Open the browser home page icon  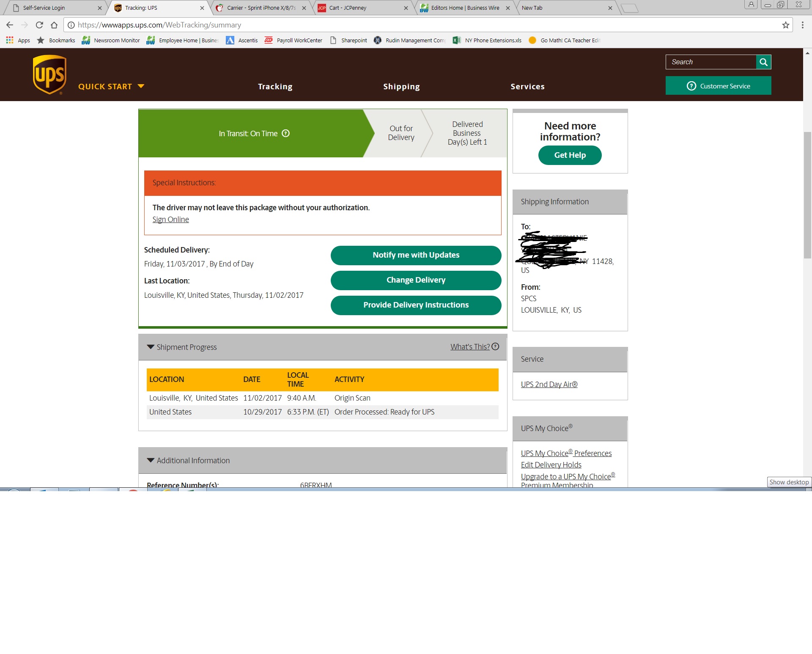[54, 25]
